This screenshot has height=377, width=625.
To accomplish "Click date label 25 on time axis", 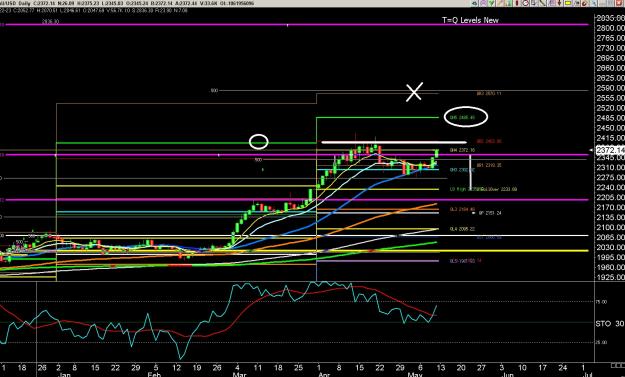I will click(x=298, y=367).
